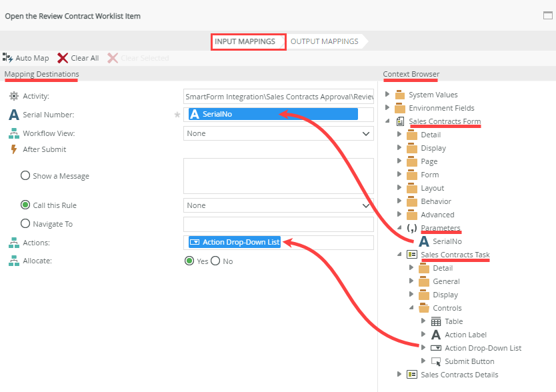Image resolution: width=556 pixels, height=392 pixels.
Task: Select the Auto Map toolbar icon
Action: pos(7,57)
